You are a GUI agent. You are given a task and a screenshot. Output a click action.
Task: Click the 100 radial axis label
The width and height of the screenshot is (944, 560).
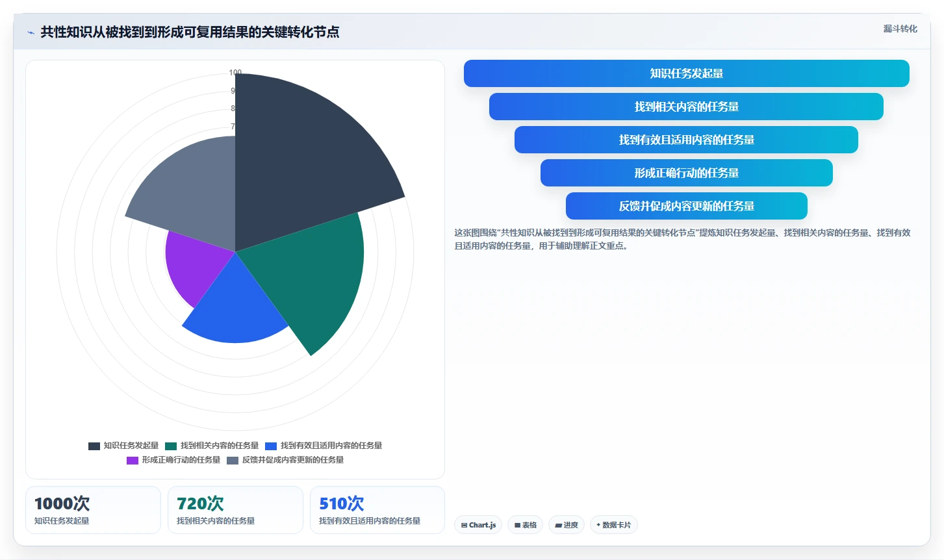tap(235, 73)
